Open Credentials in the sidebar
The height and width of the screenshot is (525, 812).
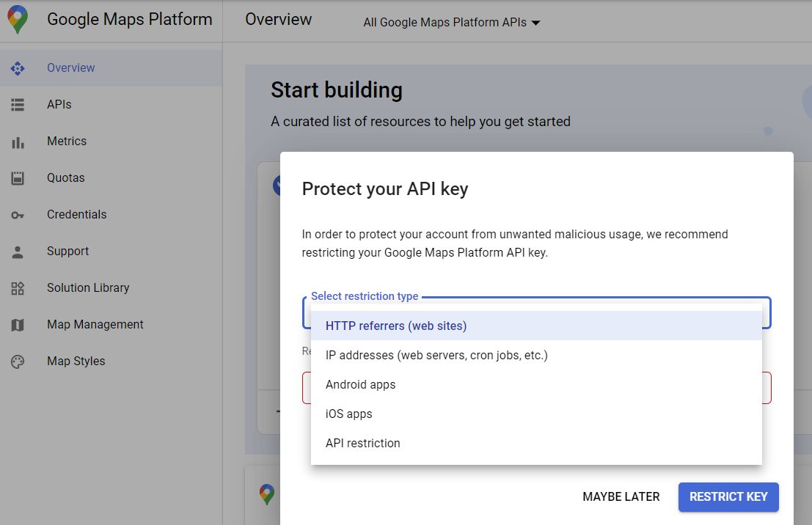point(111,215)
